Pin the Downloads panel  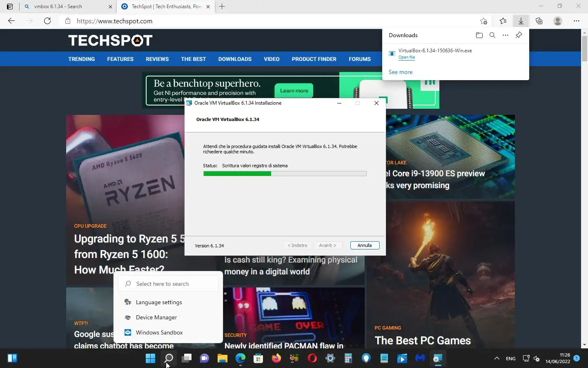pyautogui.click(x=519, y=35)
